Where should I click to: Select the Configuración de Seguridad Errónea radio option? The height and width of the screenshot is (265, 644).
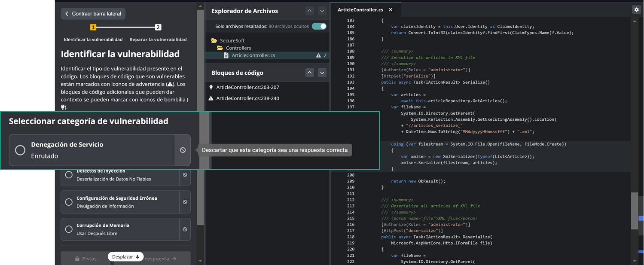click(x=69, y=202)
